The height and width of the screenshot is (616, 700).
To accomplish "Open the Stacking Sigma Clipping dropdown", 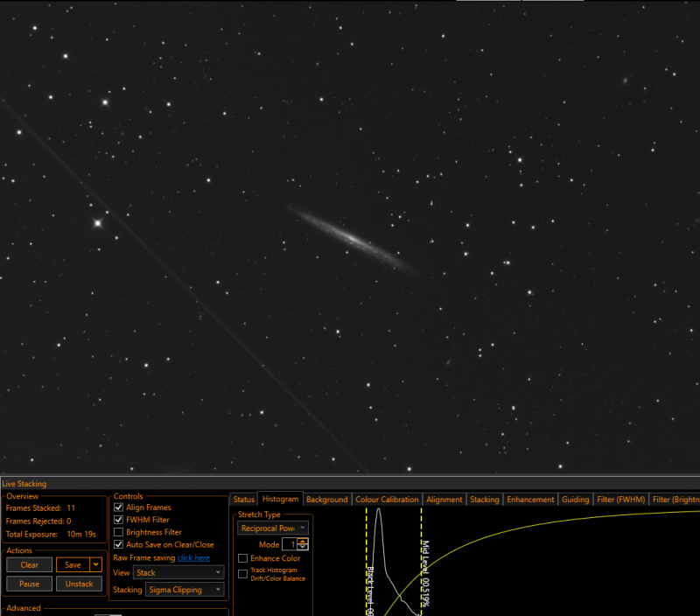I will (x=185, y=590).
